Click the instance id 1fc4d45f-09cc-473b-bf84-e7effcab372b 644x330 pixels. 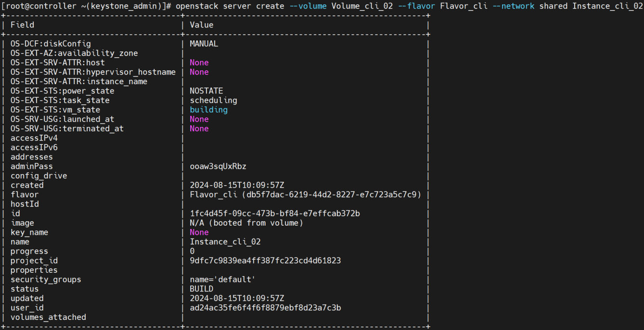[x=275, y=214]
